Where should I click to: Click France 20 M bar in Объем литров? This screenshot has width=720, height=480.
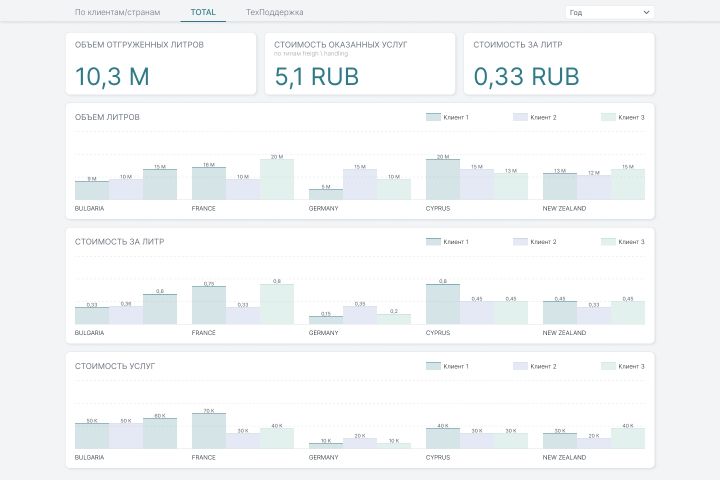click(277, 180)
